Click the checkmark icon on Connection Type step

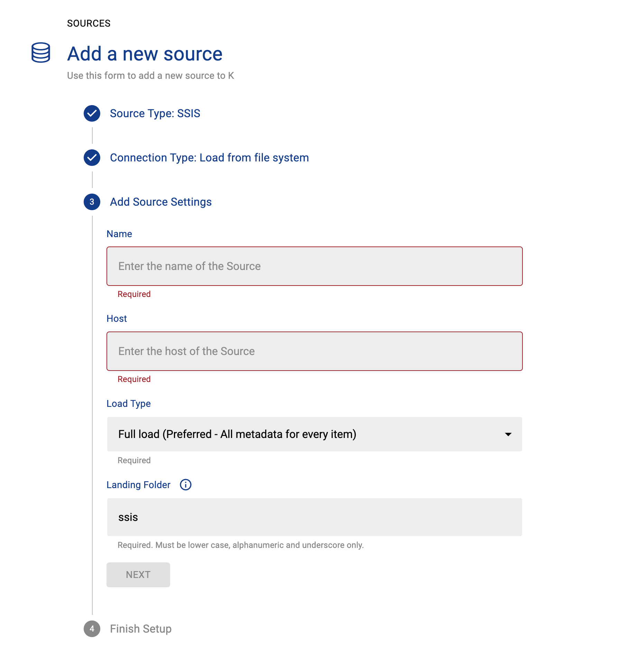click(92, 158)
